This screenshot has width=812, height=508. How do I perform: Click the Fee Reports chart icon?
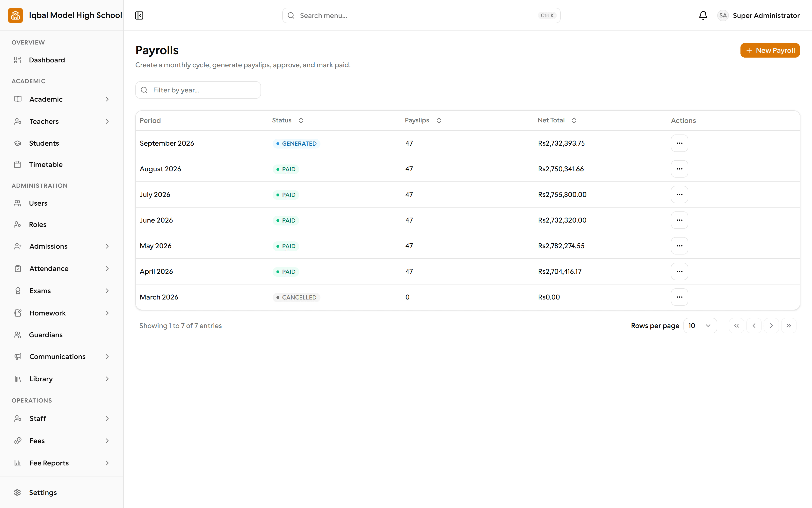pos(18,463)
